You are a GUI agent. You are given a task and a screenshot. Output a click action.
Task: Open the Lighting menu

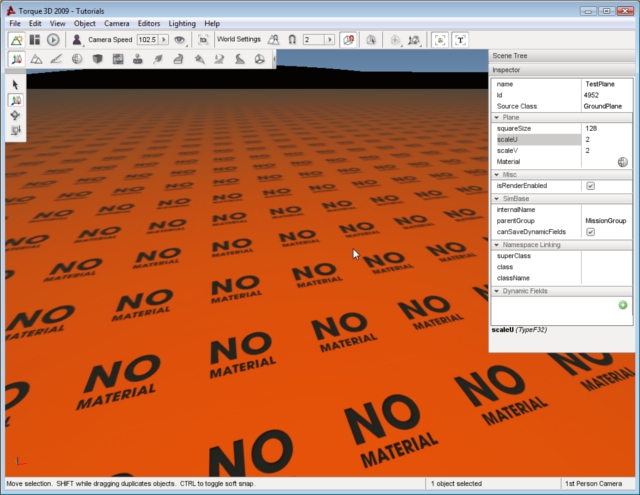click(x=181, y=22)
